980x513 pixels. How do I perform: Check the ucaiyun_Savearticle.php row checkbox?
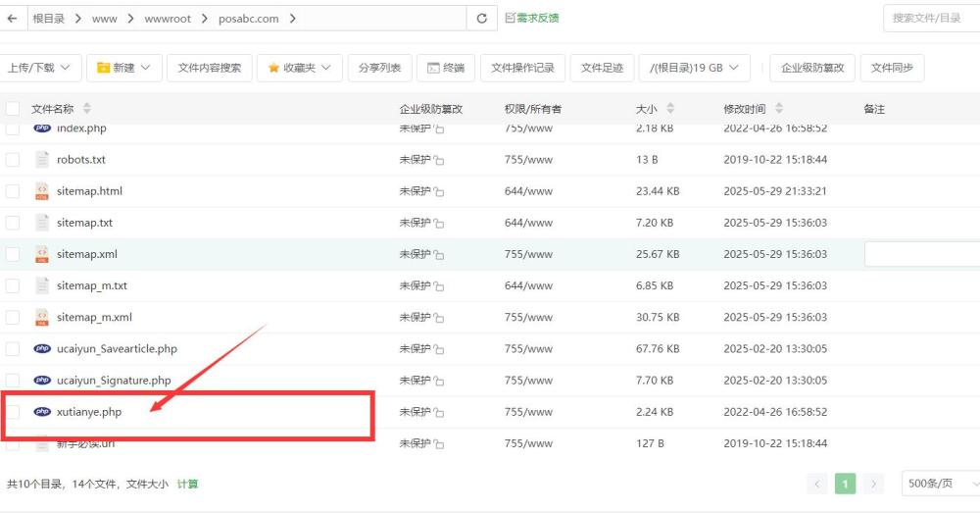13,348
